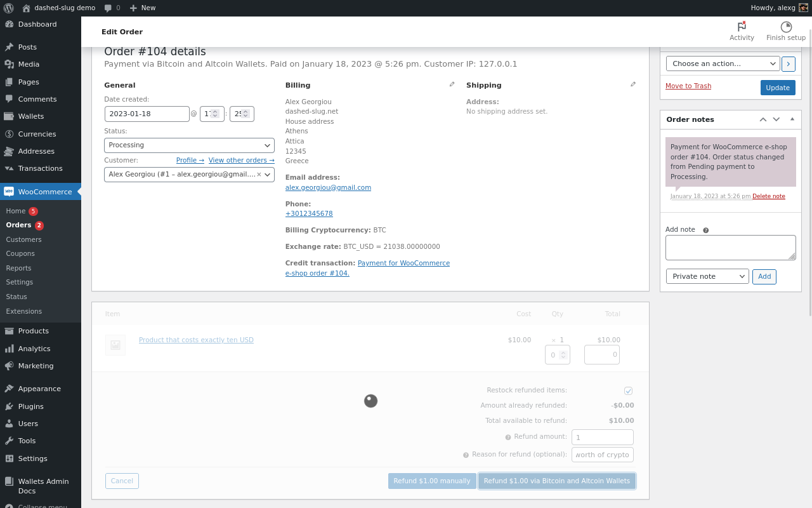
Task: Open the Private note type dropdown
Action: tap(707, 276)
